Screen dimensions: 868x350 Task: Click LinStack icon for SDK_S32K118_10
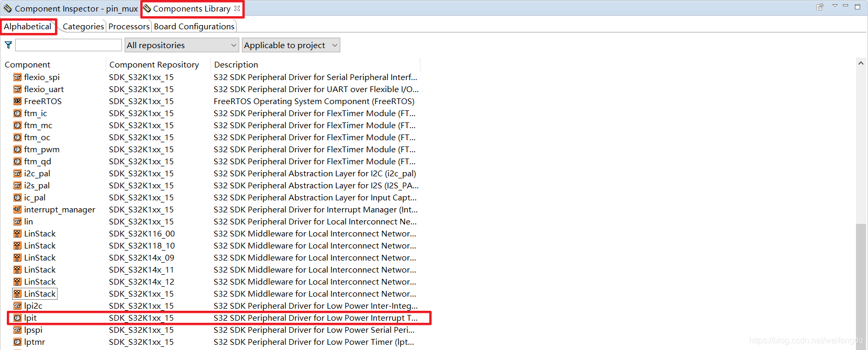[x=17, y=246]
